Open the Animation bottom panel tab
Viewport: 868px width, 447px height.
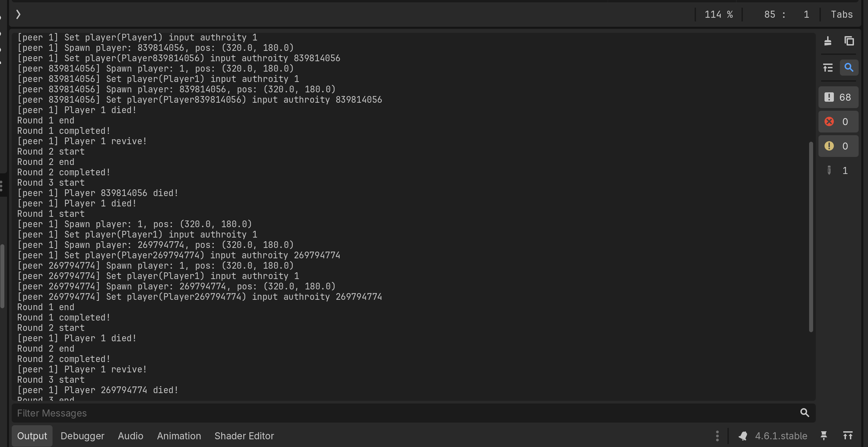[x=179, y=436]
